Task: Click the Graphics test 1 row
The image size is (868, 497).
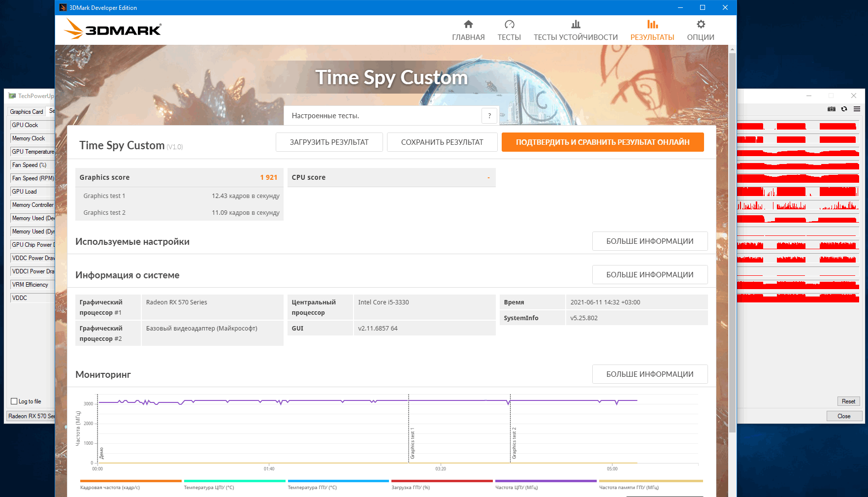Action: 179,196
